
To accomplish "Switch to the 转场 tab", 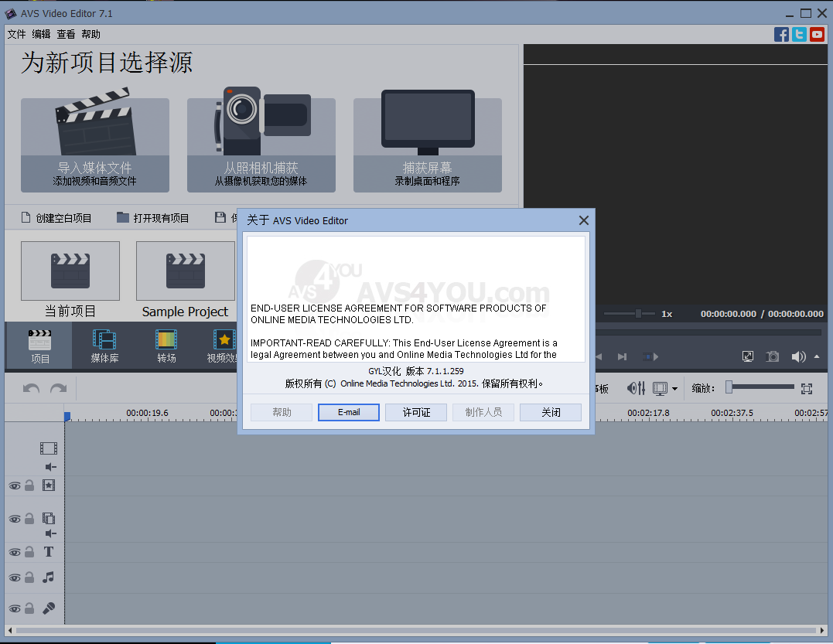I will pos(166,346).
